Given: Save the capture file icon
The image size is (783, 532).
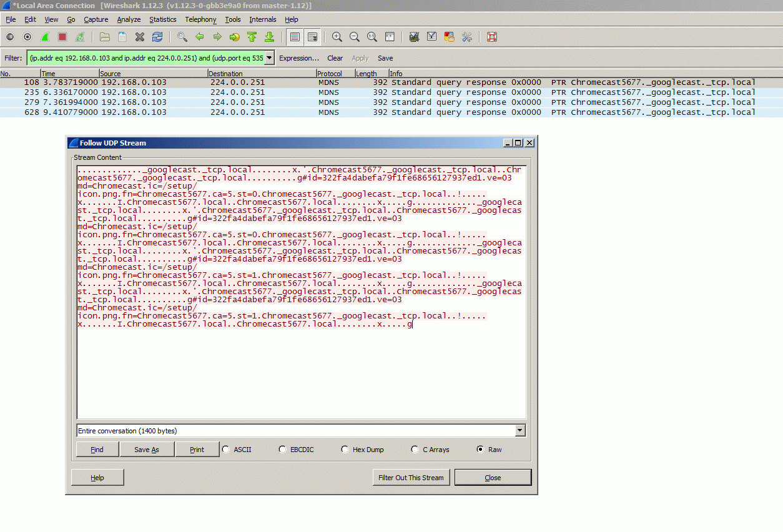Looking at the screenshot, I should point(122,37).
